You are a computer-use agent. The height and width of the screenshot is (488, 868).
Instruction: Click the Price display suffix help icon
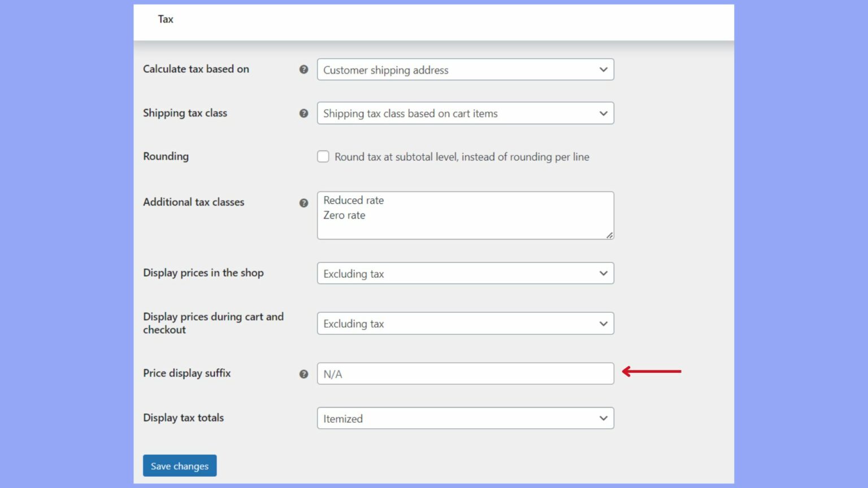point(304,374)
